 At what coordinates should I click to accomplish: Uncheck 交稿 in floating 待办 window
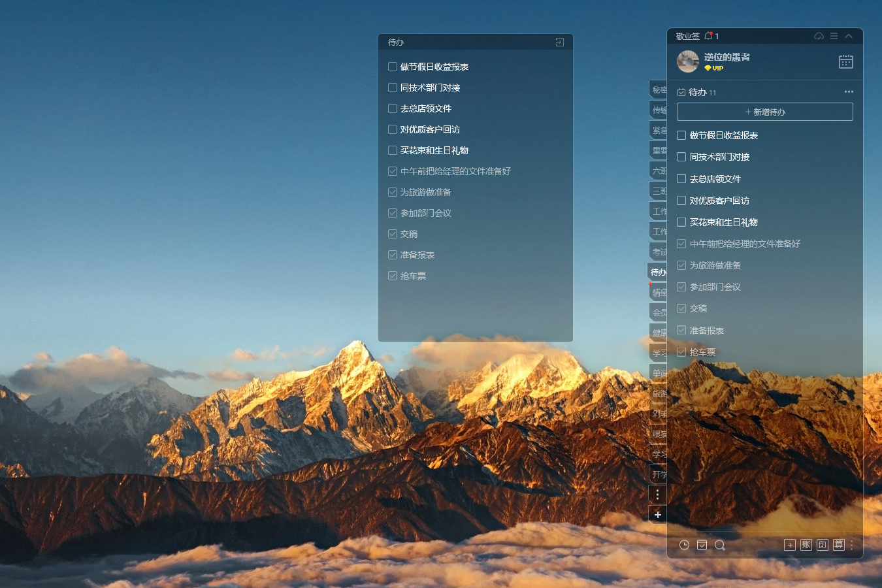[393, 234]
